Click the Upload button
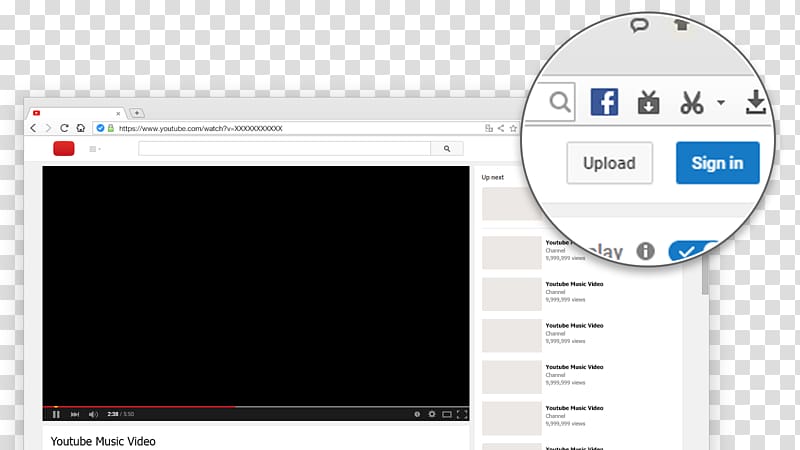Screen dimensions: 800x450 click(x=610, y=163)
